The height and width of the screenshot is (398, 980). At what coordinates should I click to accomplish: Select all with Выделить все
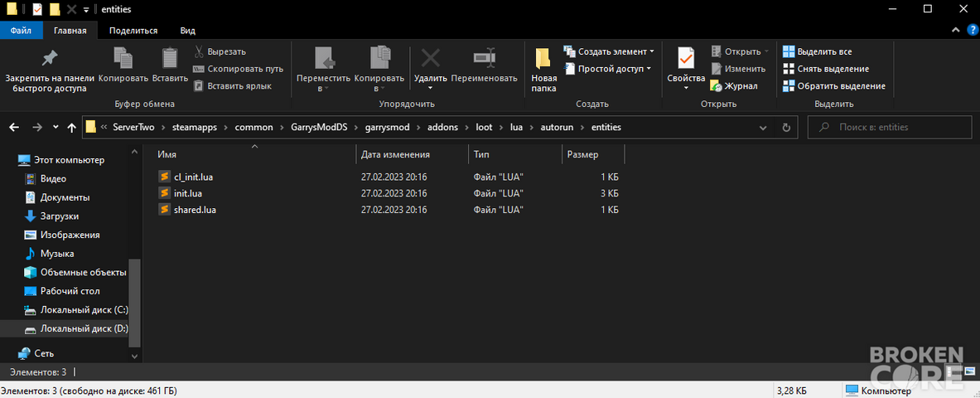click(818, 51)
